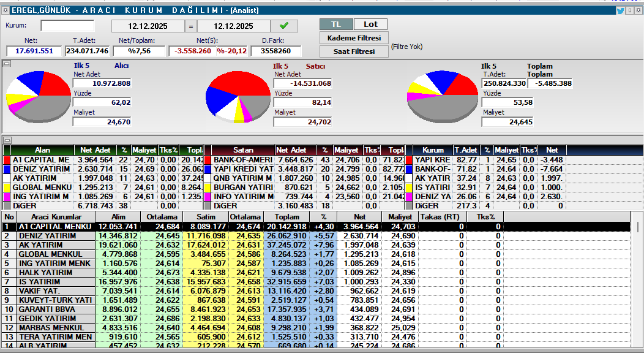Click the equals sign between the dates
Image resolution: width=644 pixels, height=353 pixels.
(190, 26)
